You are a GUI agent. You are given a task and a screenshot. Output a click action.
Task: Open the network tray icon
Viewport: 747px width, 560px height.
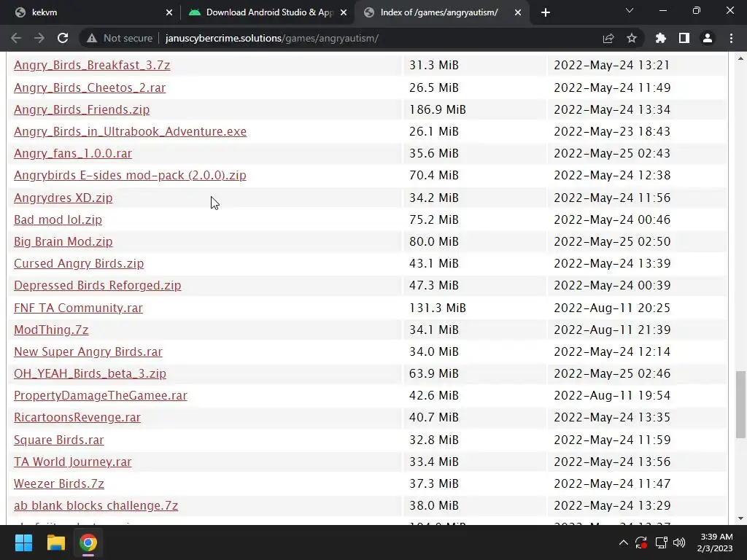(x=661, y=542)
